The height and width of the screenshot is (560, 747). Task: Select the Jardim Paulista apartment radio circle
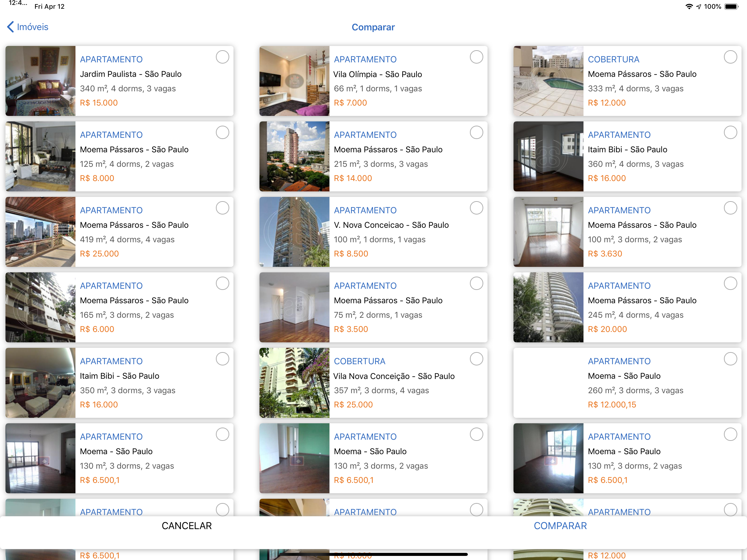click(223, 57)
